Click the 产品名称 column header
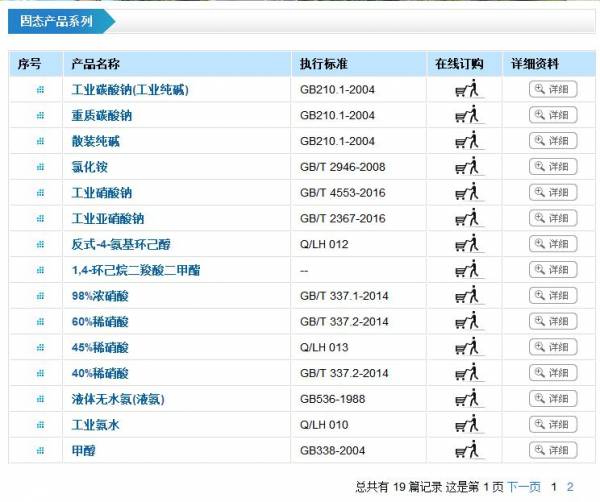This screenshot has height=502, width=600. (x=96, y=64)
